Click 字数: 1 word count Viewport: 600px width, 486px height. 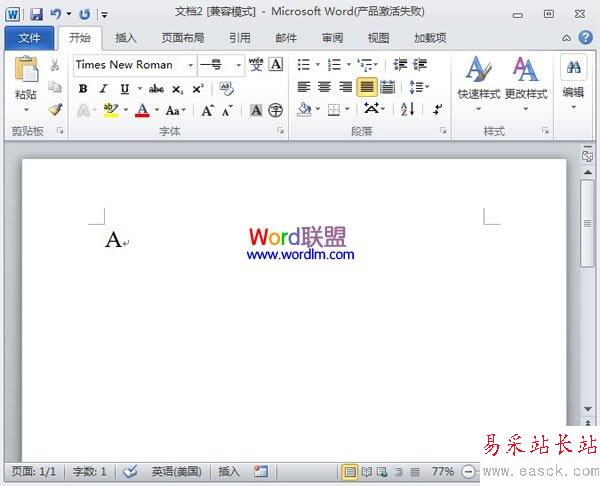[x=90, y=471]
